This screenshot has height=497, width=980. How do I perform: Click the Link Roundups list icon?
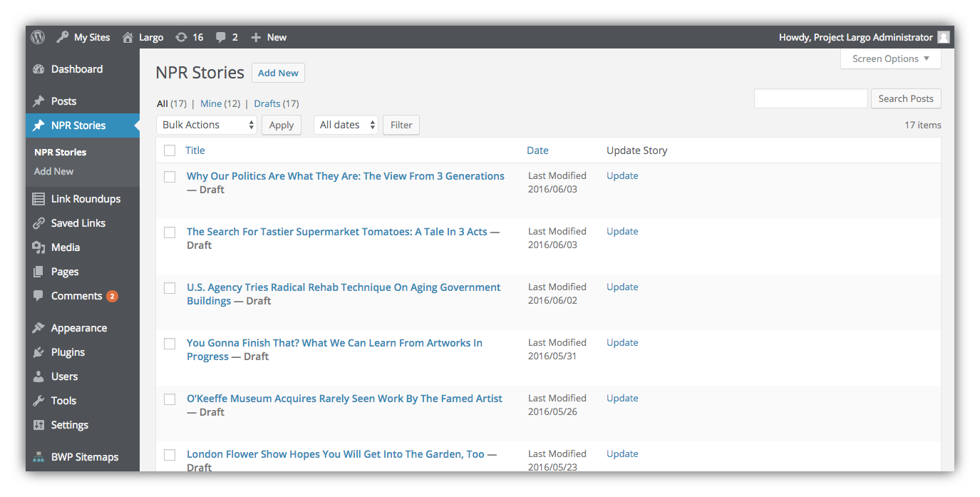[38, 199]
